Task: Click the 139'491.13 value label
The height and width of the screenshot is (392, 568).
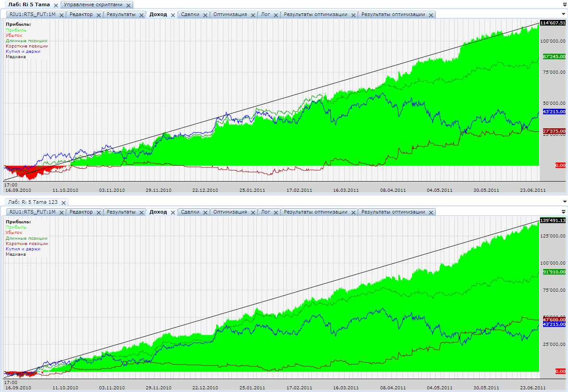Action: click(552, 220)
